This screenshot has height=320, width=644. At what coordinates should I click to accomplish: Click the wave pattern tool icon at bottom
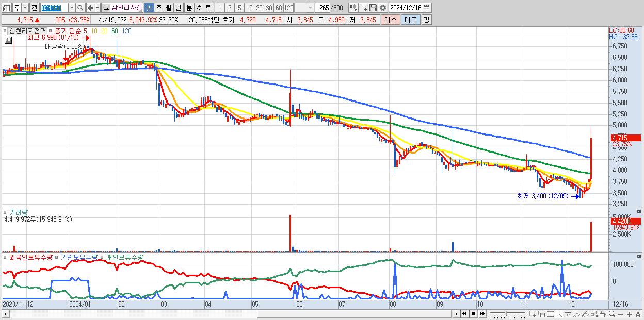(577, 314)
